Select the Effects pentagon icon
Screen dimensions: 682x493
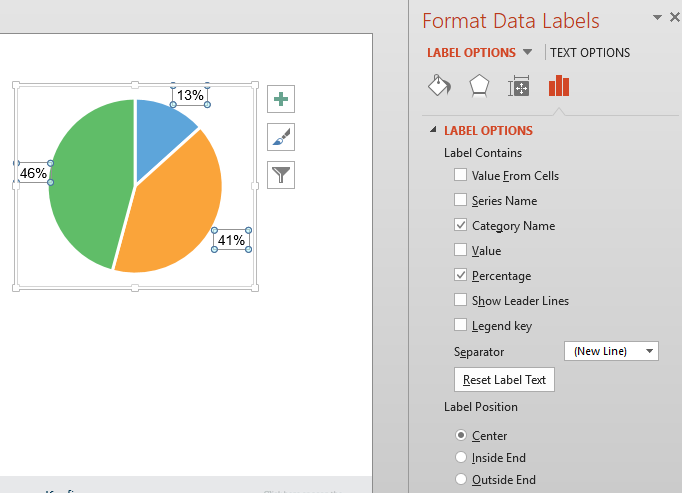[479, 85]
